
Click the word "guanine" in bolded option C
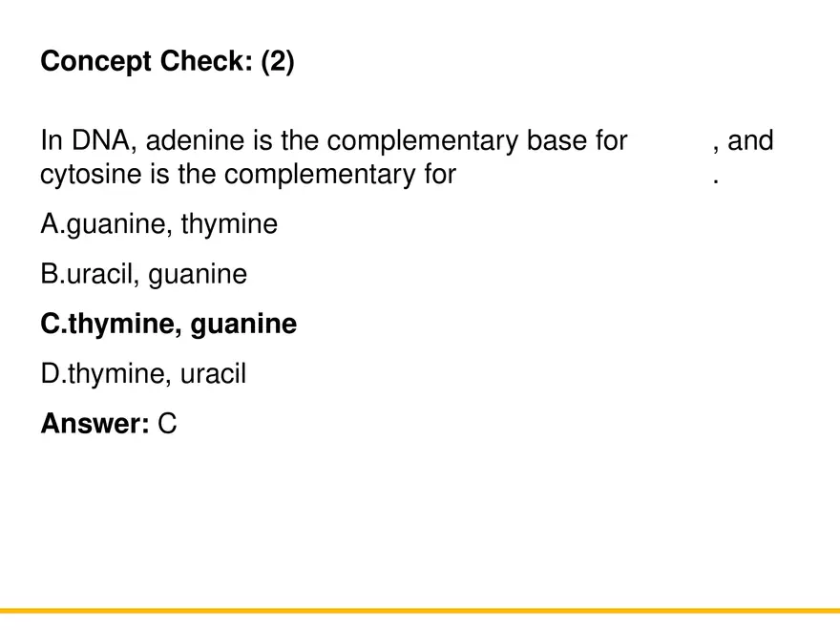coord(243,325)
